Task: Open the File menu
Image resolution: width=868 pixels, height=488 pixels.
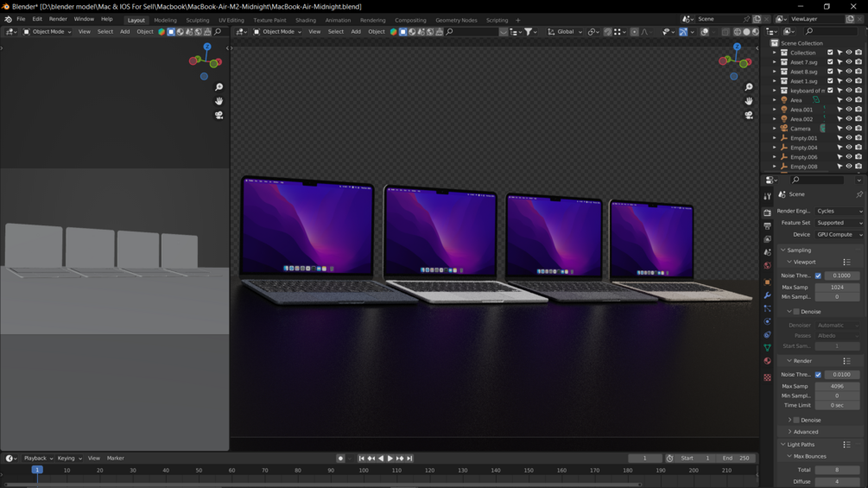Action: pyautogui.click(x=21, y=19)
